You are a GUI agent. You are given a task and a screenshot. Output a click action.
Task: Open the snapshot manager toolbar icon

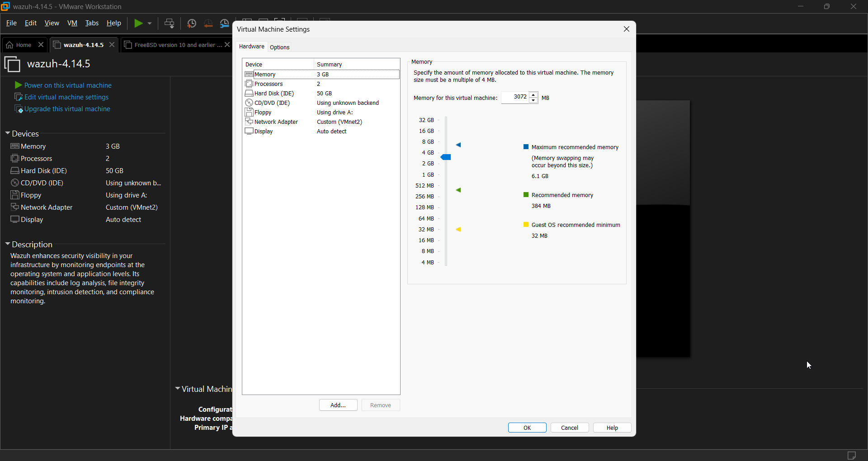(x=225, y=24)
